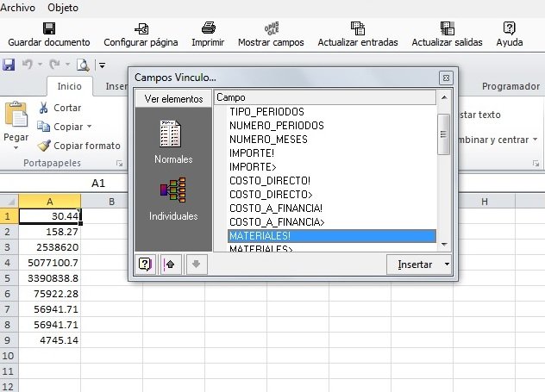Click Actualizar salidas icon
This screenshot has width=545, height=392.
pos(447,28)
